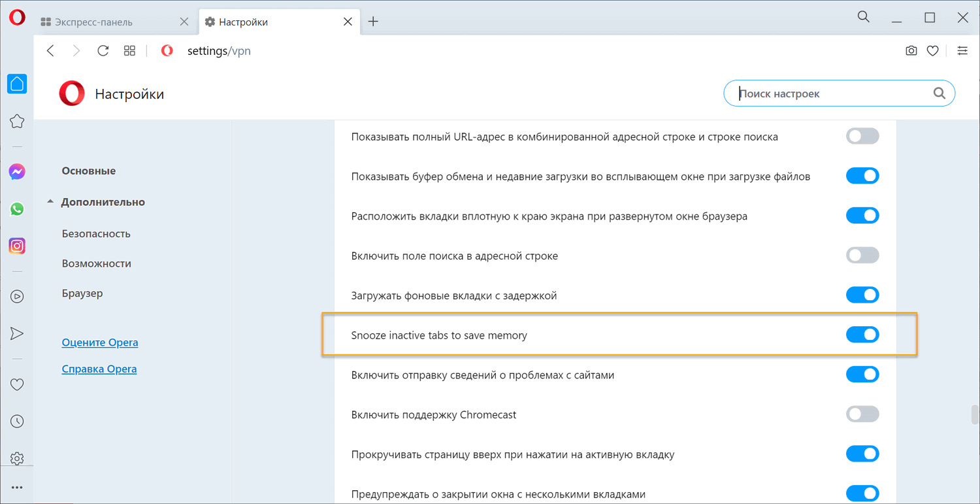Turn on full URL display toggle
Image resolution: width=980 pixels, height=504 pixels.
pyautogui.click(x=862, y=137)
